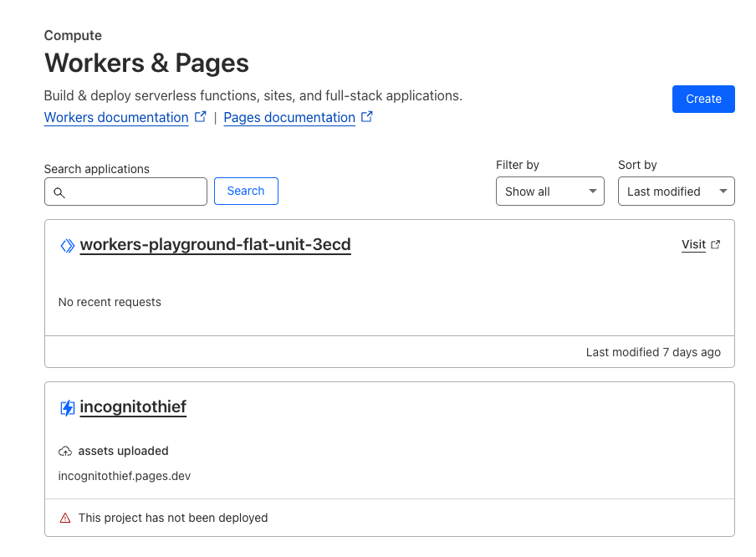Click the external link icon after Workers documentation
Image resolution: width=756 pixels, height=557 pixels.
[x=201, y=117]
